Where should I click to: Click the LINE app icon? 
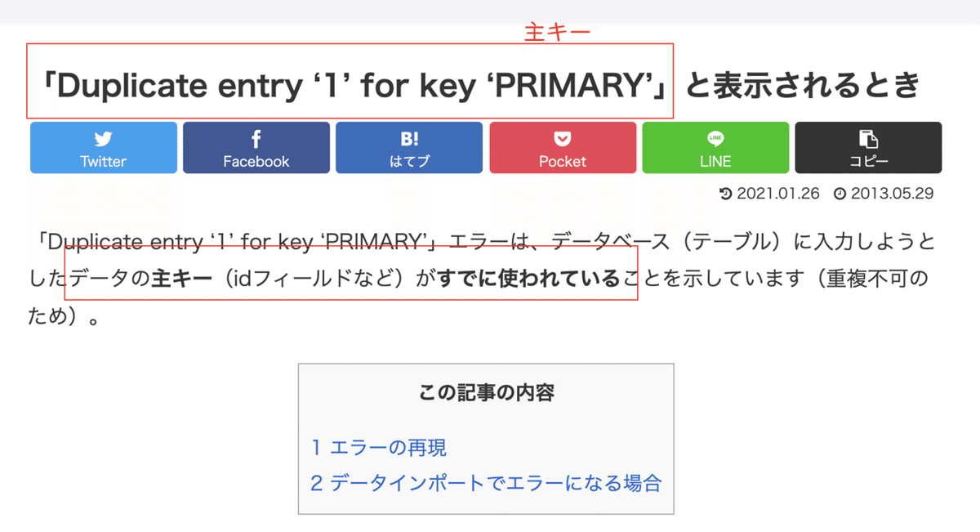715,137
